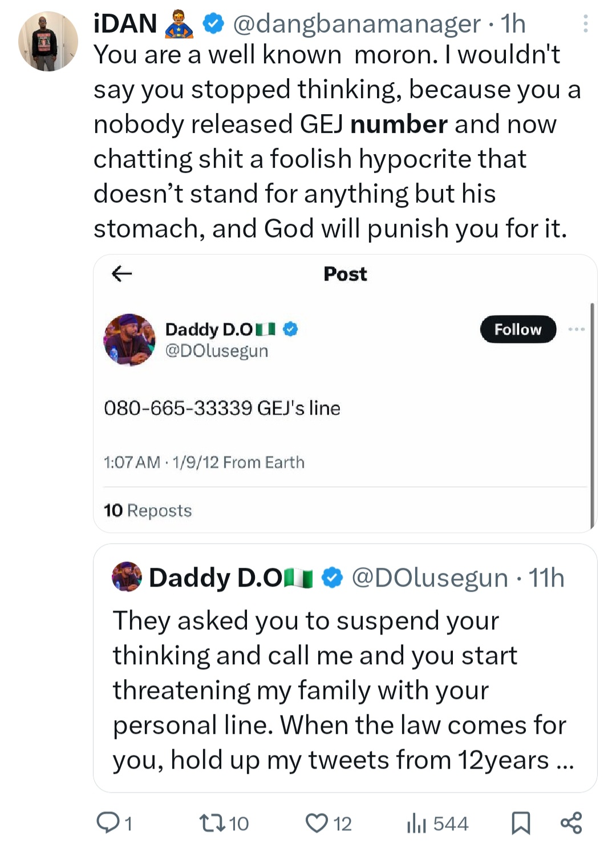Click the scrollbar of the embedded screenshot
Screen dimensions: 616x844
tap(592, 417)
